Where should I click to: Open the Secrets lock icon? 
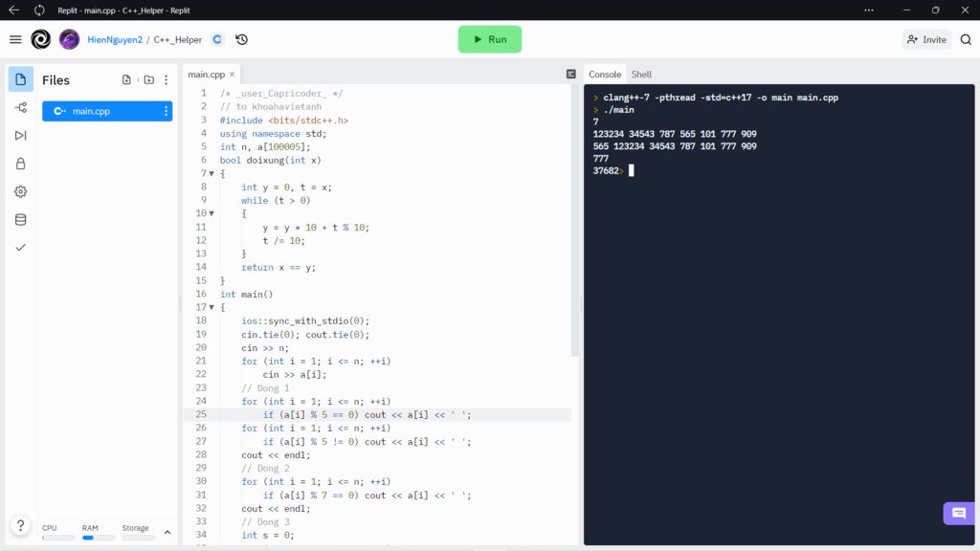click(21, 164)
